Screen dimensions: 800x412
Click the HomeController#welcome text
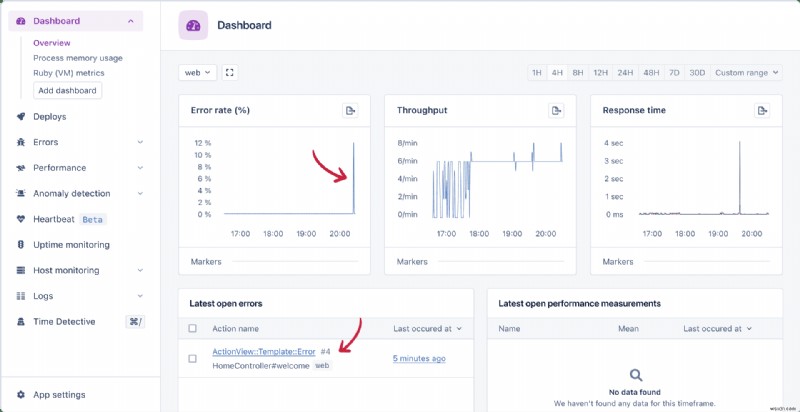261,366
